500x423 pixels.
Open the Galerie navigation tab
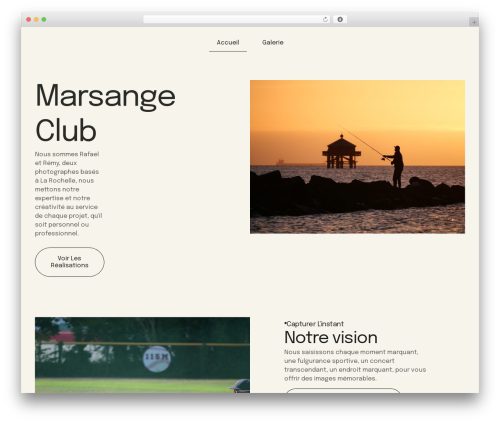(x=273, y=43)
